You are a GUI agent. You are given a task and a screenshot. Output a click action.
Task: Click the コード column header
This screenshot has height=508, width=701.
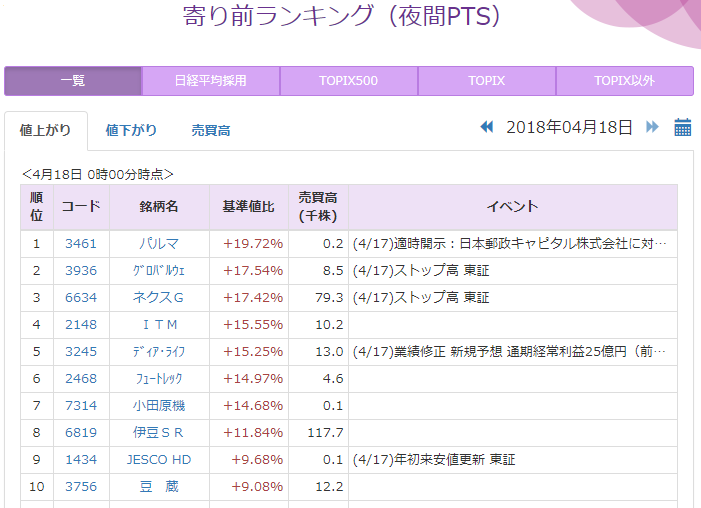tap(81, 207)
